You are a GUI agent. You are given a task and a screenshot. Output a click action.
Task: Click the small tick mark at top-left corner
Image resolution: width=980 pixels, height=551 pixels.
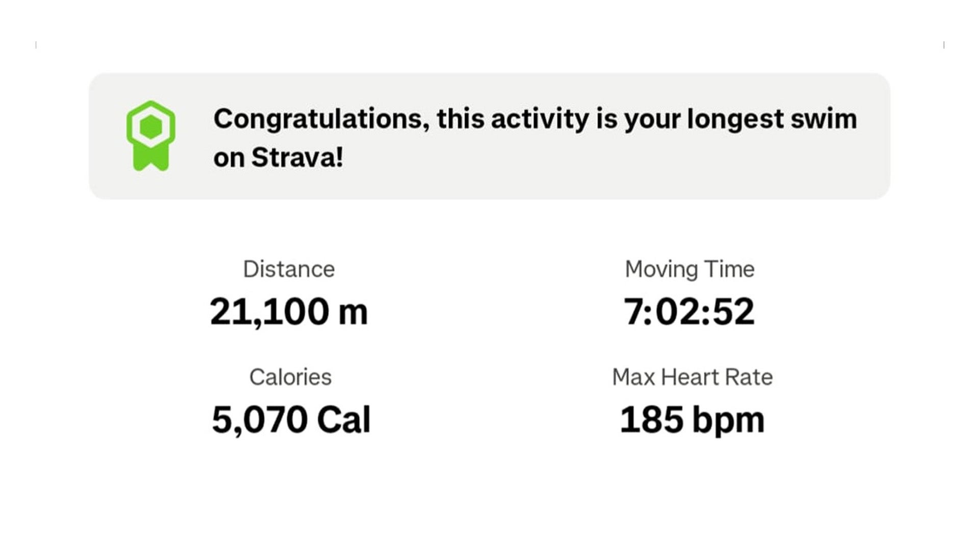(36, 45)
